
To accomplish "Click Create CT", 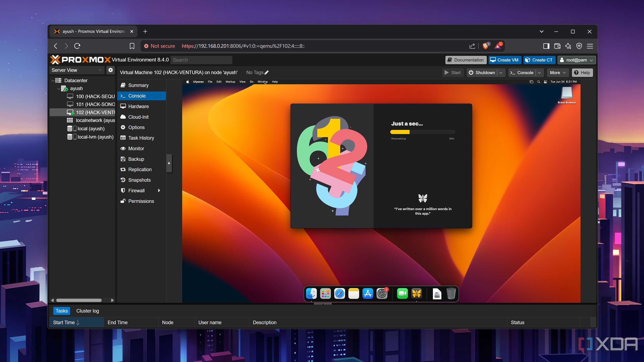I will 539,60.
